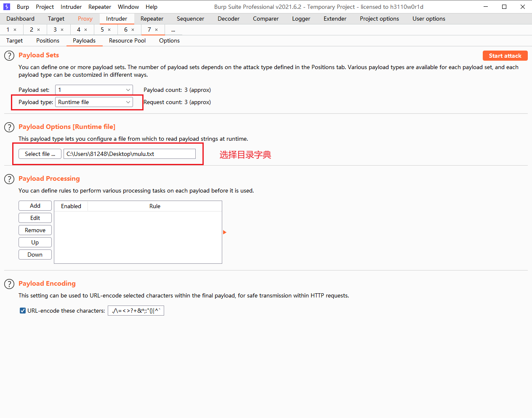
Task: Switch to the Positions sub-tab
Action: click(x=47, y=40)
